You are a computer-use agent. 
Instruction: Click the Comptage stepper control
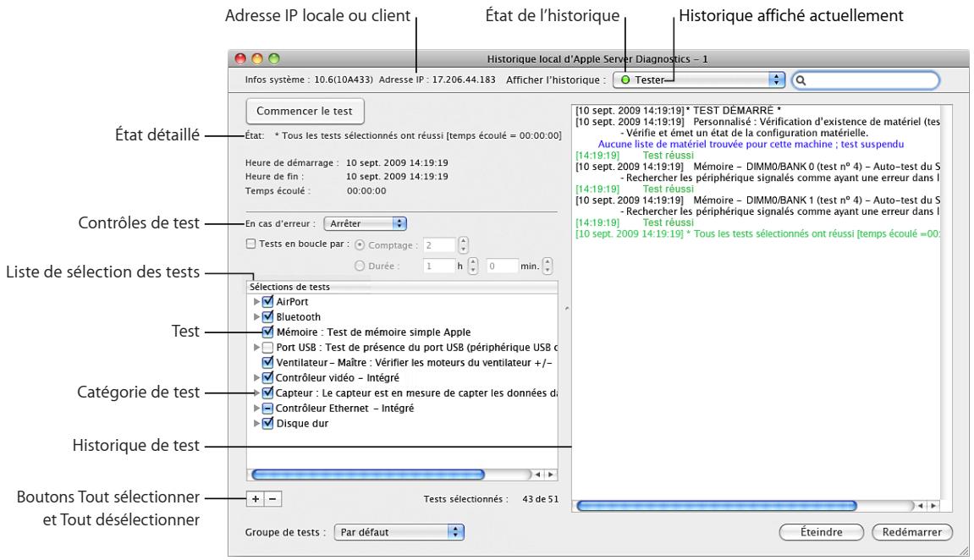tap(464, 245)
